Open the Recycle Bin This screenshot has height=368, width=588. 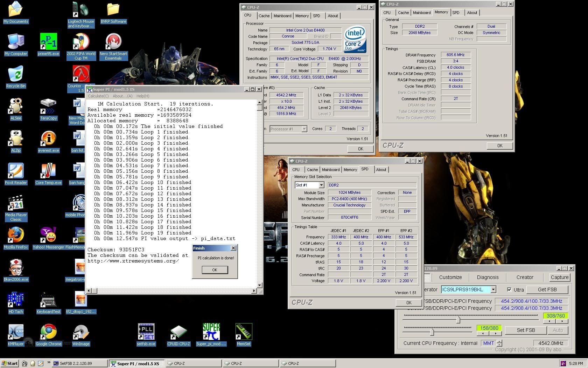(x=16, y=77)
